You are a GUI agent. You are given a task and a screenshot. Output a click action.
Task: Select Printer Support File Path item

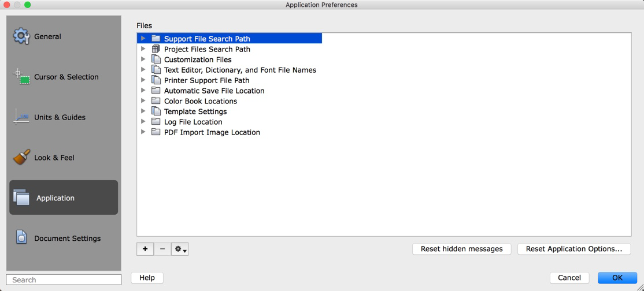click(206, 80)
